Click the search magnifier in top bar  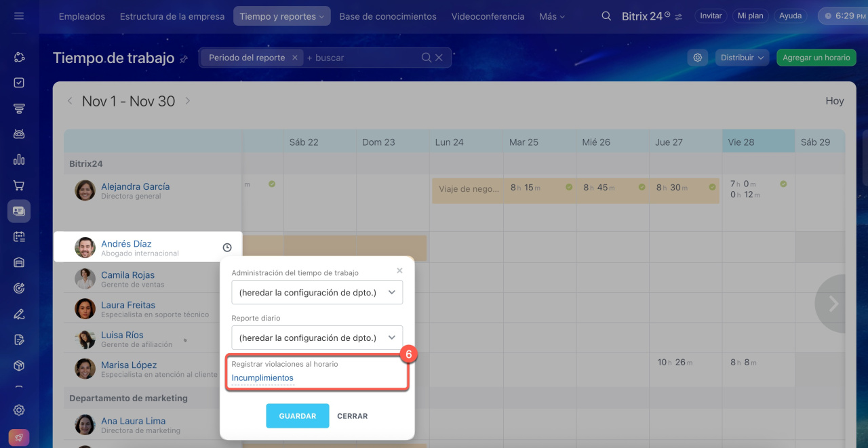606,16
